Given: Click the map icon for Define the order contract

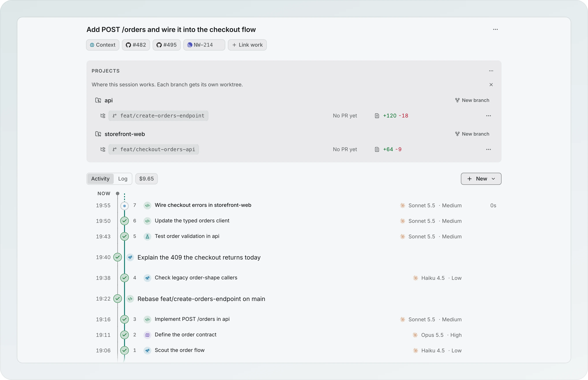Looking at the screenshot, I should pyautogui.click(x=147, y=335).
